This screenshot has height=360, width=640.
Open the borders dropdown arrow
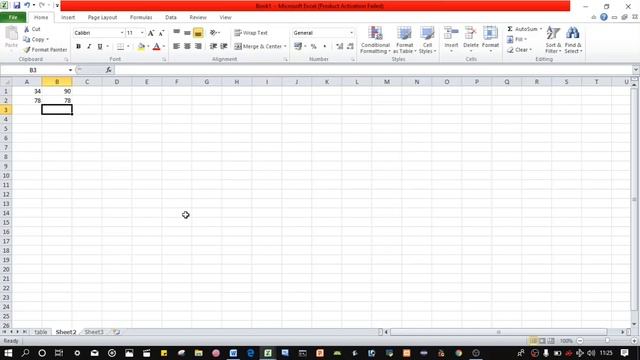[128, 47]
